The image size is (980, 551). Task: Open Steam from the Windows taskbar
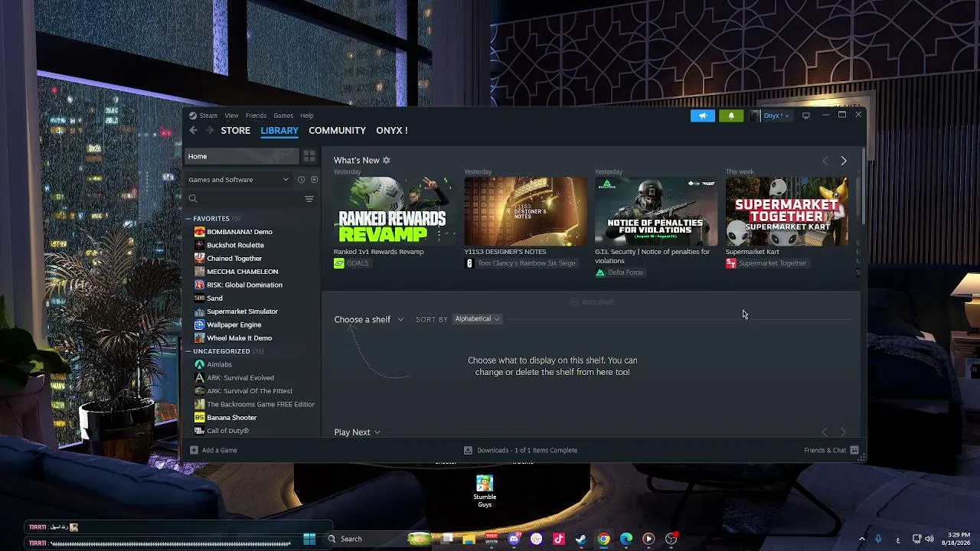pos(581,539)
